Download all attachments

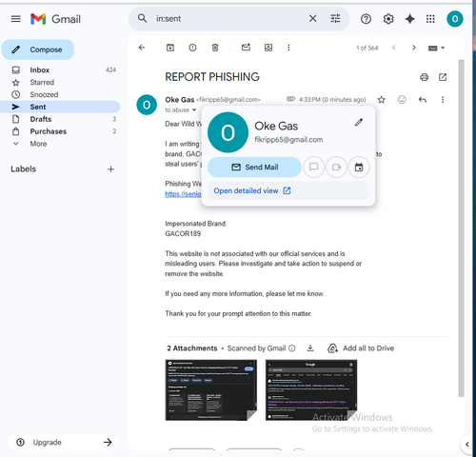coord(310,348)
